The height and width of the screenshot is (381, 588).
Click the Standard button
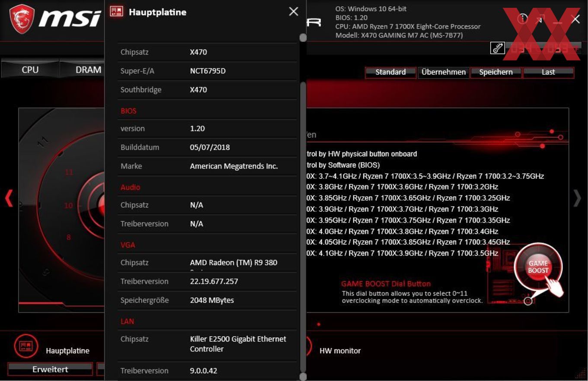390,72
